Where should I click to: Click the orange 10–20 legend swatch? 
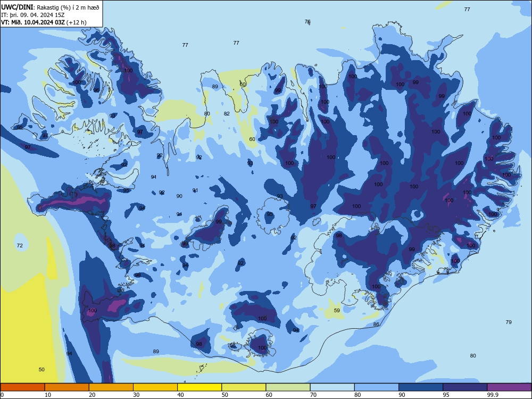pyautogui.click(x=67, y=387)
